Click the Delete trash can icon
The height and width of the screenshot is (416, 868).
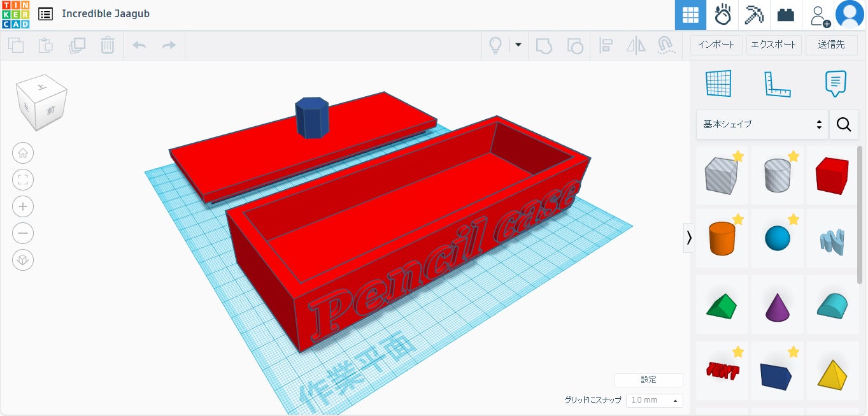click(x=108, y=45)
